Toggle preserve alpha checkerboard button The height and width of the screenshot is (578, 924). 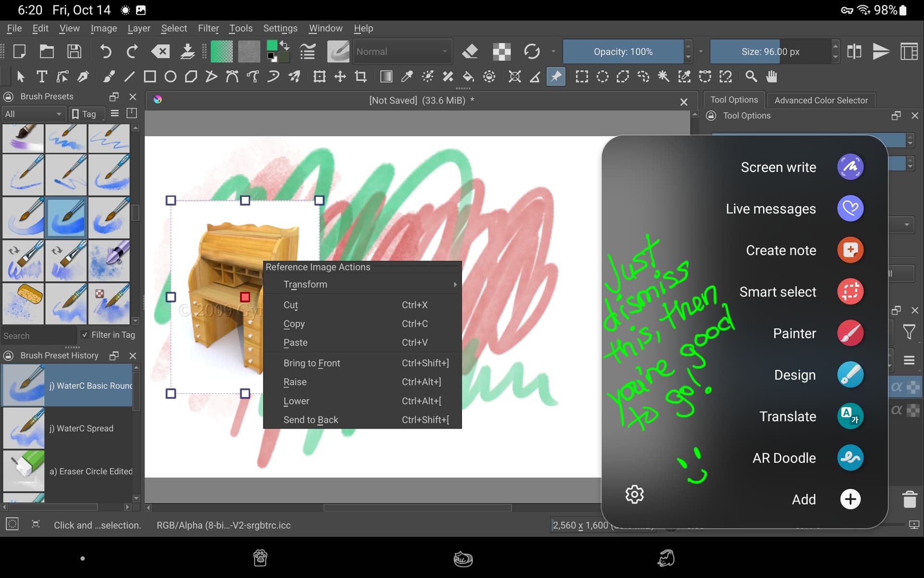pyautogui.click(x=501, y=52)
